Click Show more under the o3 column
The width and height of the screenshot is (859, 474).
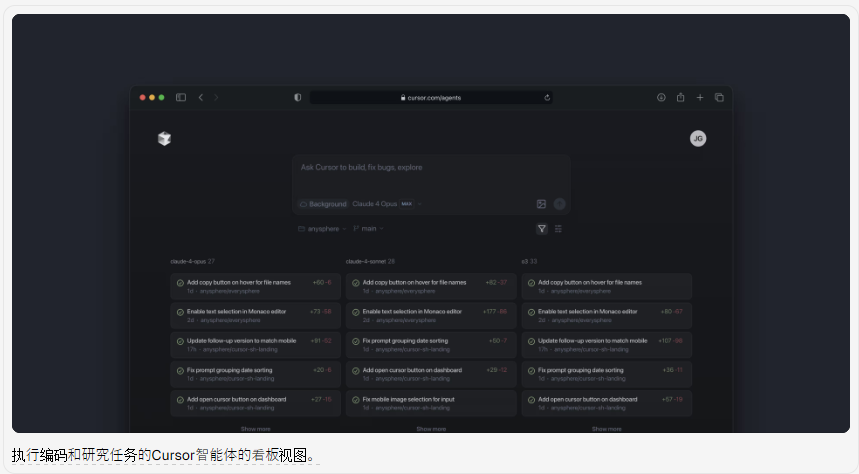tap(606, 429)
